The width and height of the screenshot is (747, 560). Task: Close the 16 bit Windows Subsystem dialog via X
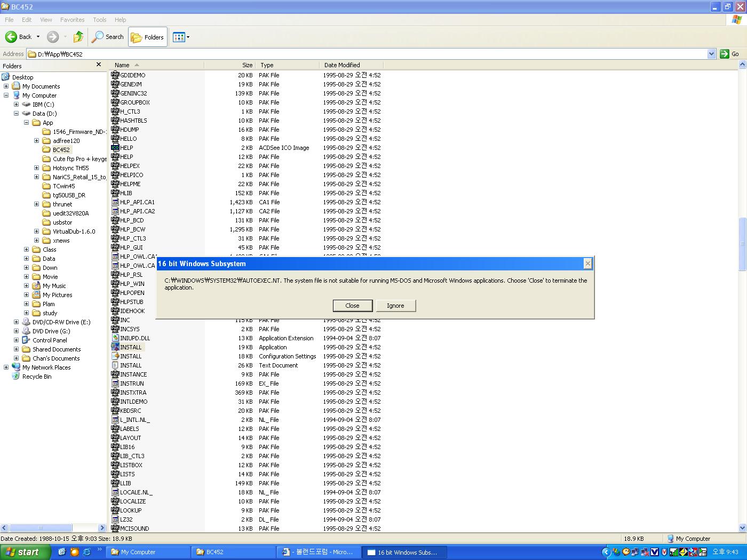[587, 263]
